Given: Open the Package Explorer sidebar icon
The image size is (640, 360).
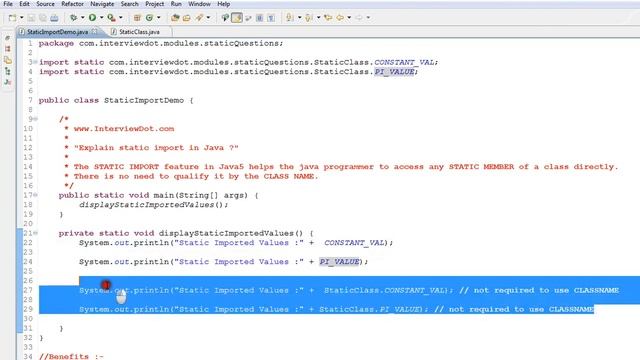Looking at the screenshot, I should click(x=7, y=60).
